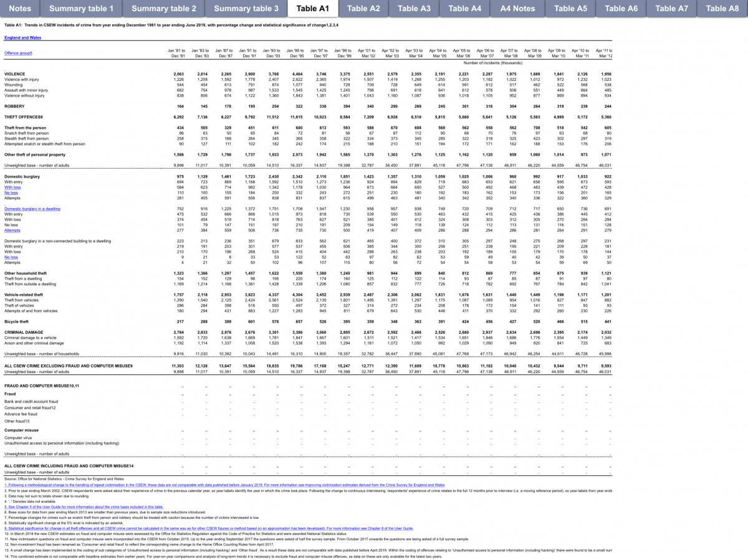The height and width of the screenshot is (560, 748).
Task: Go to Table A2 tab
Action: tap(363, 9)
